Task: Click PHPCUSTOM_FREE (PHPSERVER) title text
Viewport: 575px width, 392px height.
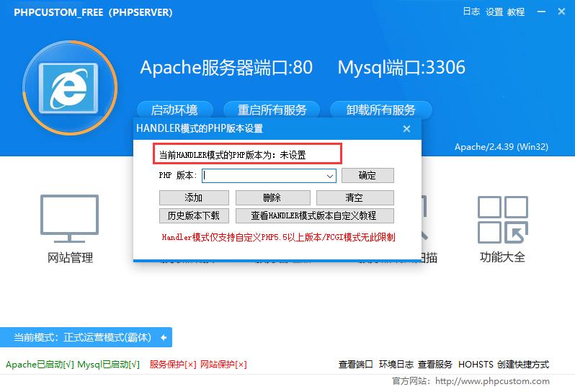Action: coord(93,12)
